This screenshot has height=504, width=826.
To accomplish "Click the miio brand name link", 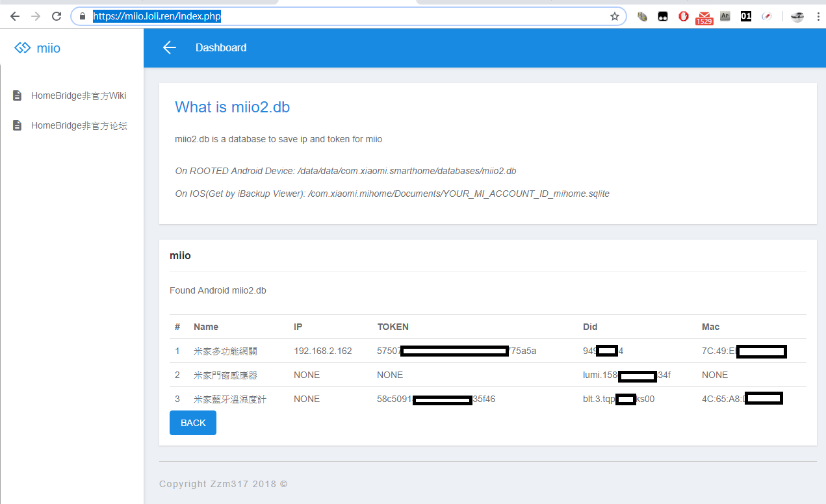I will point(49,48).
